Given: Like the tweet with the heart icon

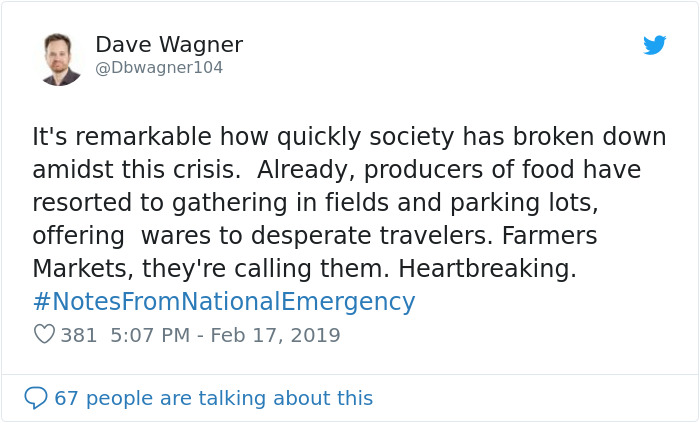Looking at the screenshot, I should [44, 335].
